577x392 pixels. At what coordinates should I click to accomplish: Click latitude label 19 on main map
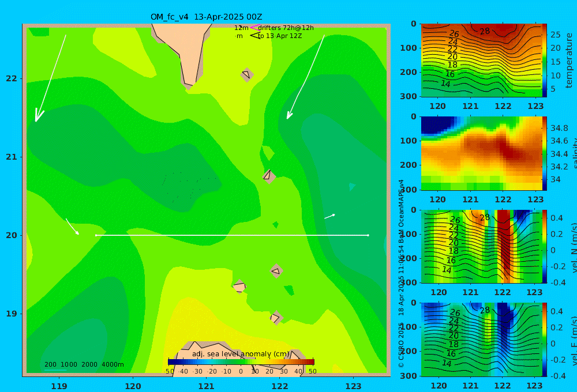point(12,314)
